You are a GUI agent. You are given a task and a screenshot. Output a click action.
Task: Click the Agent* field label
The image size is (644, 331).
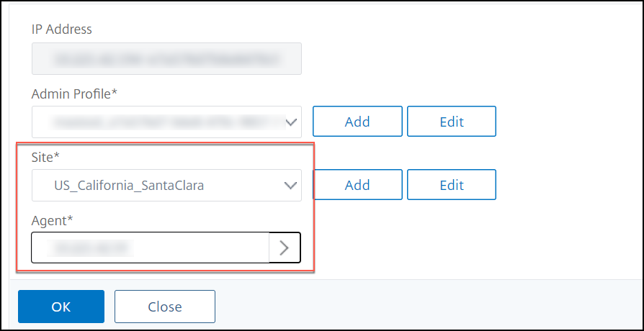point(52,221)
